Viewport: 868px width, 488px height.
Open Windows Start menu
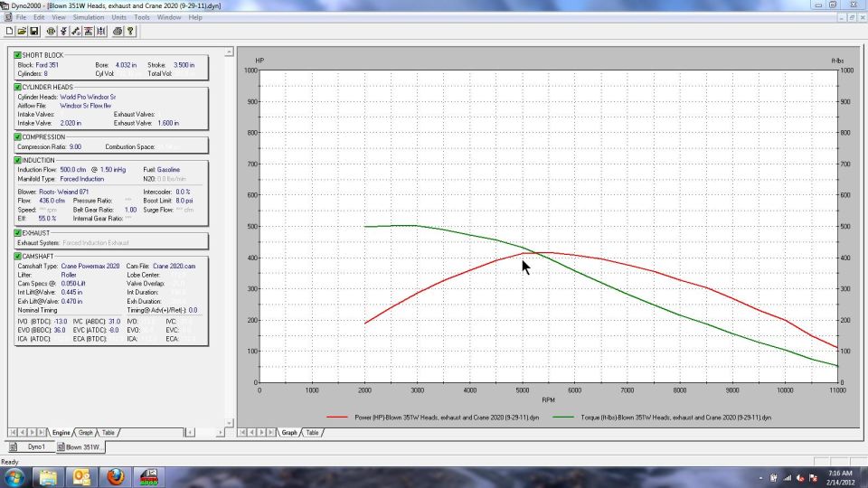tap(14, 477)
